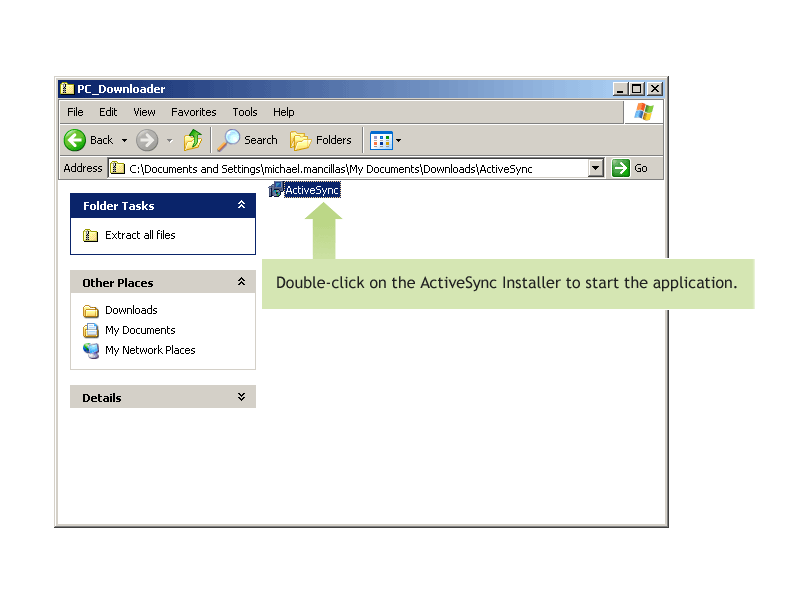Screen dimensions: 800x600
Task: Close the PC_Downloader window
Action: [x=655, y=89]
